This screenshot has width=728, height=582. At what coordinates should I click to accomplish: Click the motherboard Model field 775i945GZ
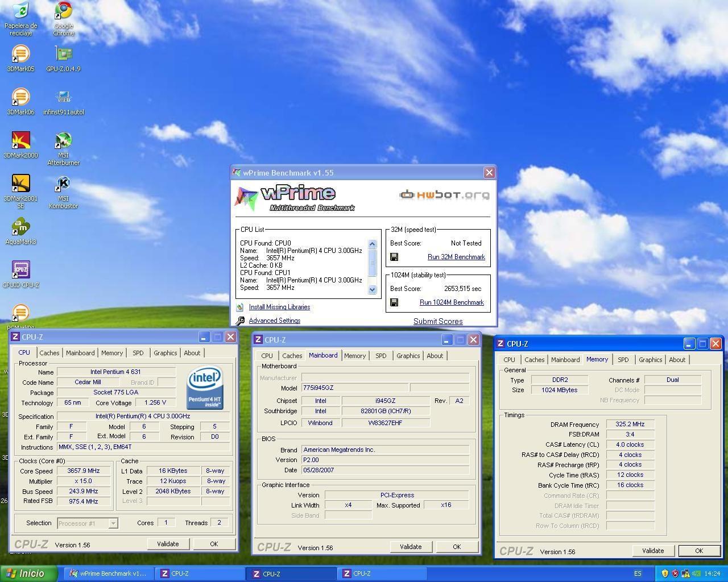click(x=354, y=388)
